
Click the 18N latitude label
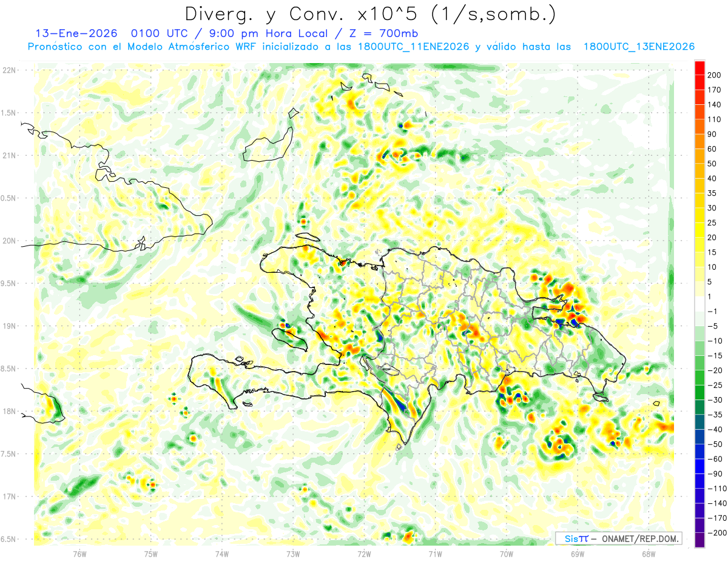pyautogui.click(x=8, y=411)
